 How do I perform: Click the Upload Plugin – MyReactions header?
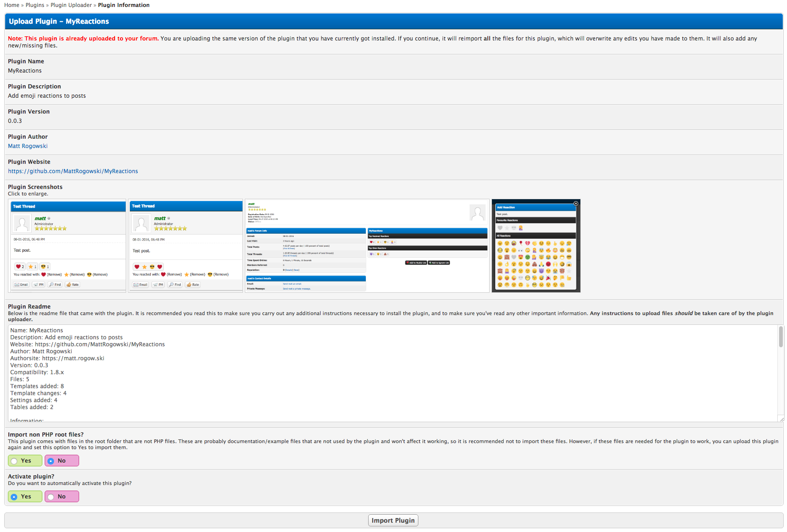(59, 21)
